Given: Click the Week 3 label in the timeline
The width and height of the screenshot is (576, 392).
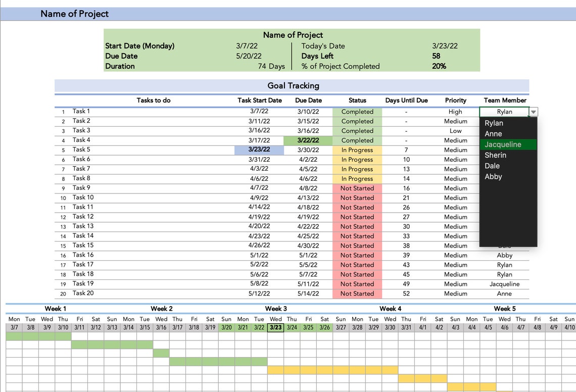Looking at the screenshot, I should 276,309.
